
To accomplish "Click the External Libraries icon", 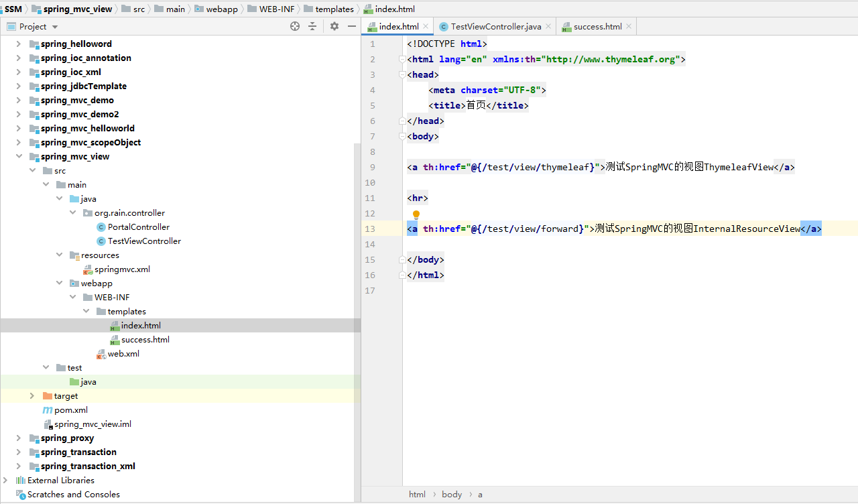I will [x=20, y=481].
